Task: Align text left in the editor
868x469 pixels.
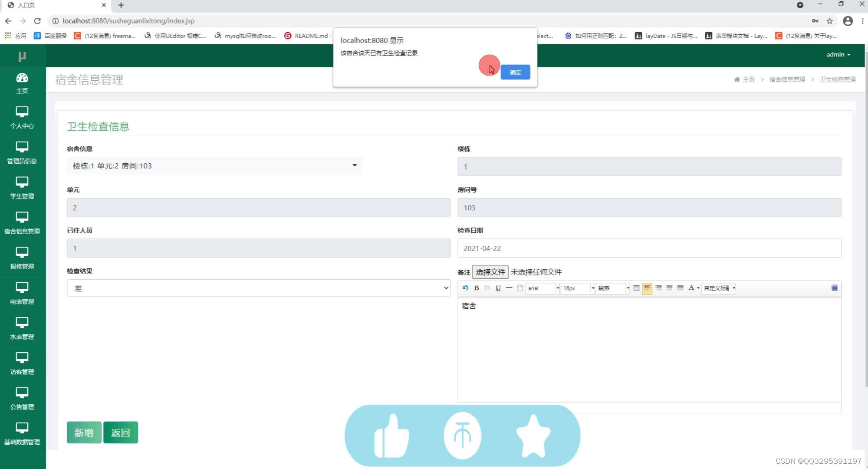Action: [647, 288]
